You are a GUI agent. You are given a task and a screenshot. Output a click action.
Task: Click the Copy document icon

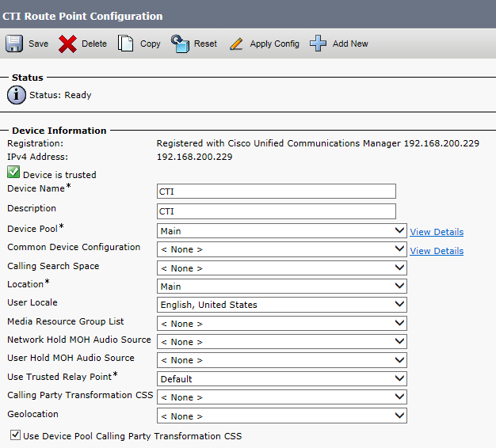126,44
